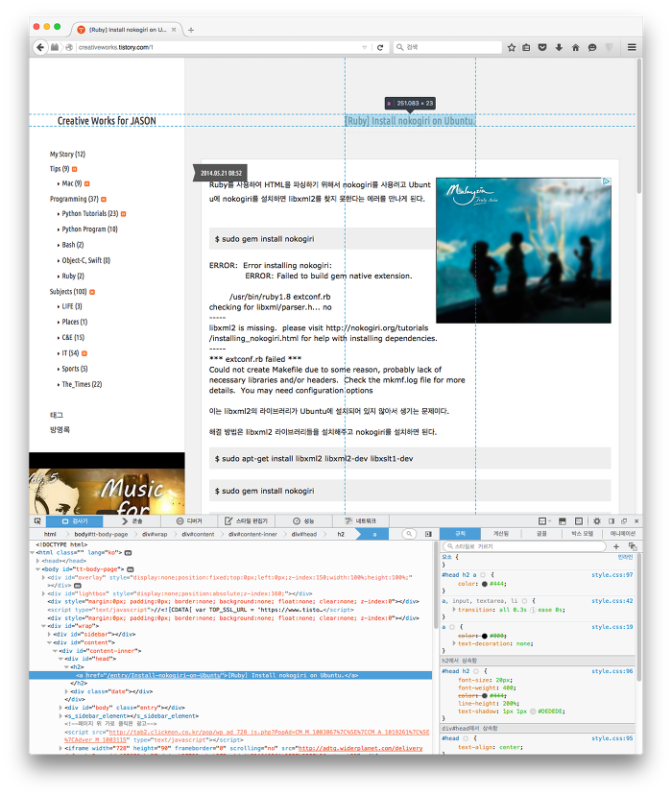Open the Hello chat bubble icon

coord(592,47)
